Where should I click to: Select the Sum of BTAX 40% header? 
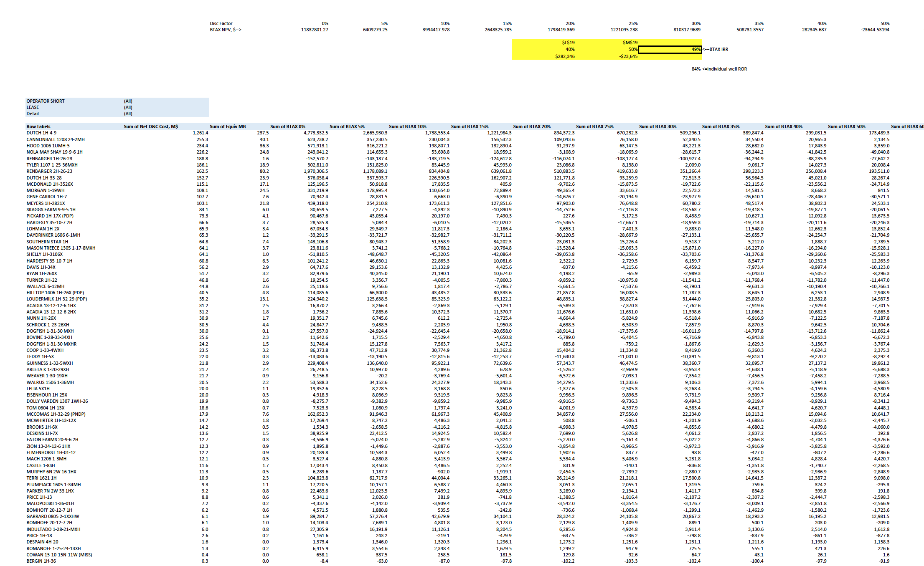tap(784, 126)
